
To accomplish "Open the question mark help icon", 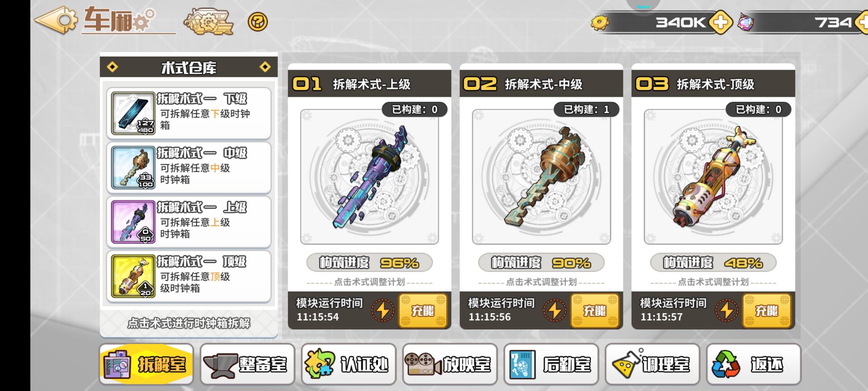I will click(258, 22).
